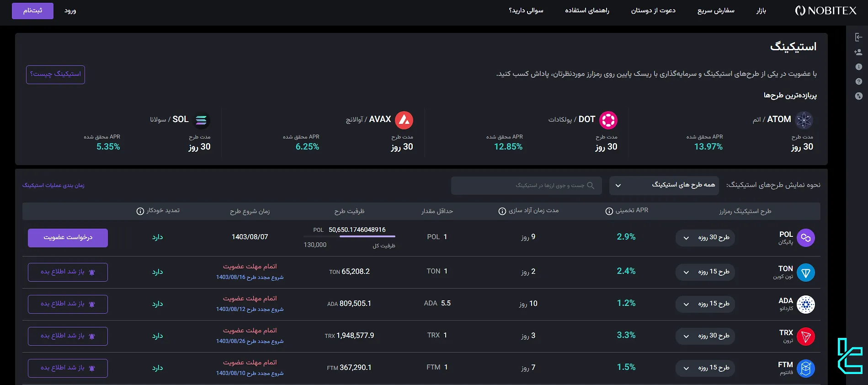The width and height of the screenshot is (868, 385).
Task: Click the TRX Tron coin icon
Action: pyautogui.click(x=806, y=337)
